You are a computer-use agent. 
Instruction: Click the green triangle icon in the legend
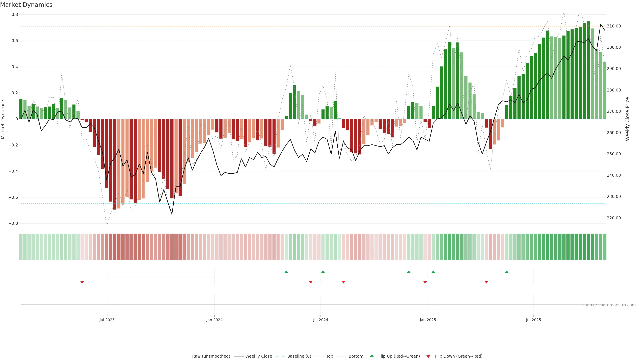[x=372, y=356]
